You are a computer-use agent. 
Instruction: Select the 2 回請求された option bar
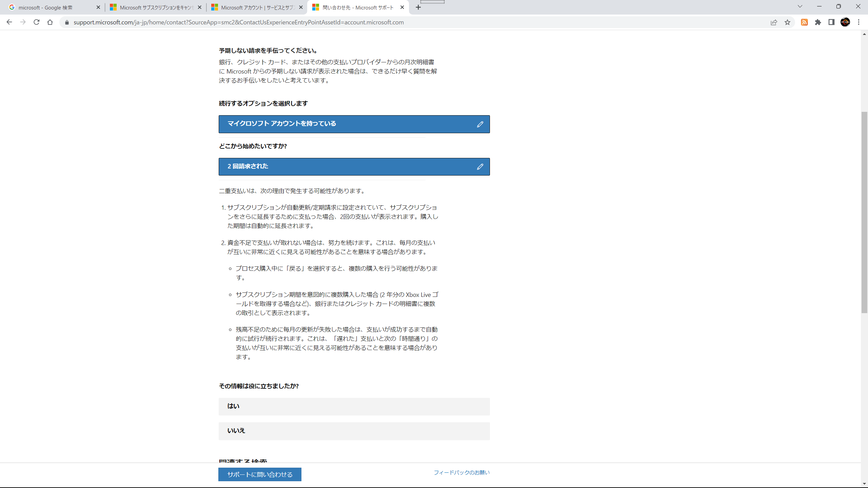[354, 167]
